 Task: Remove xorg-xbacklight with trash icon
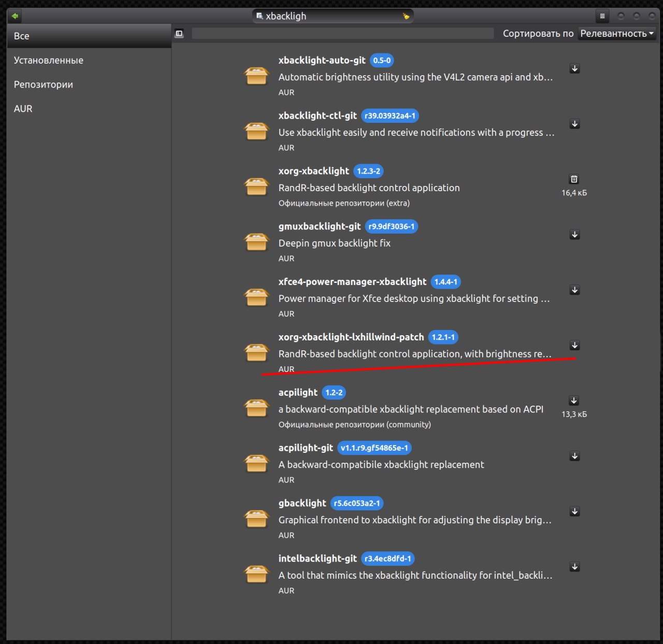574,179
